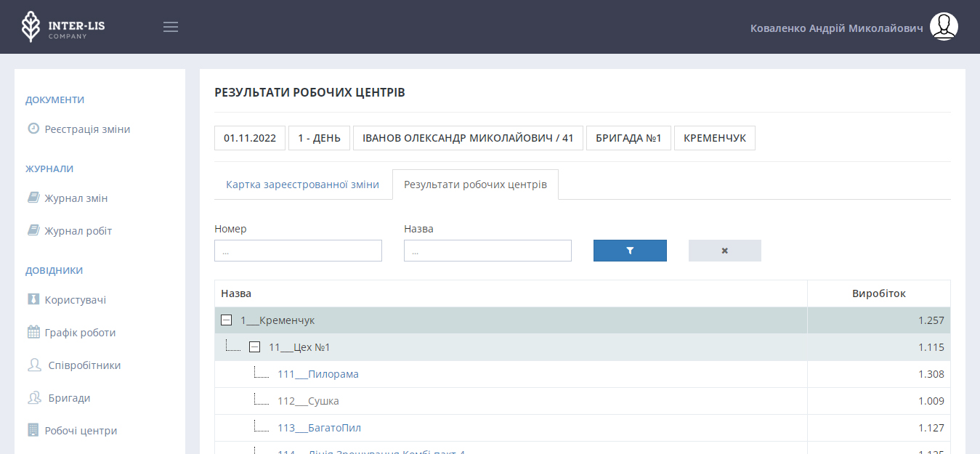Go to Журнал робіт section

78,231
